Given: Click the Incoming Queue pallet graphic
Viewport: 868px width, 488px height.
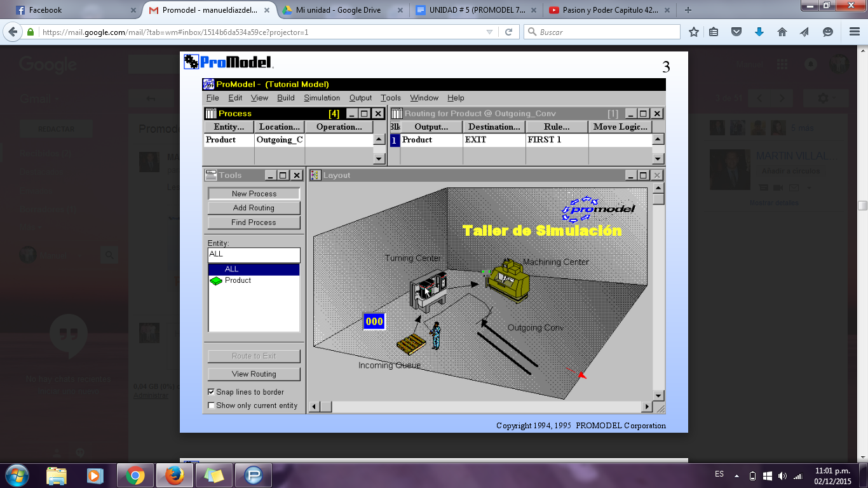Looking at the screenshot, I should (x=411, y=344).
